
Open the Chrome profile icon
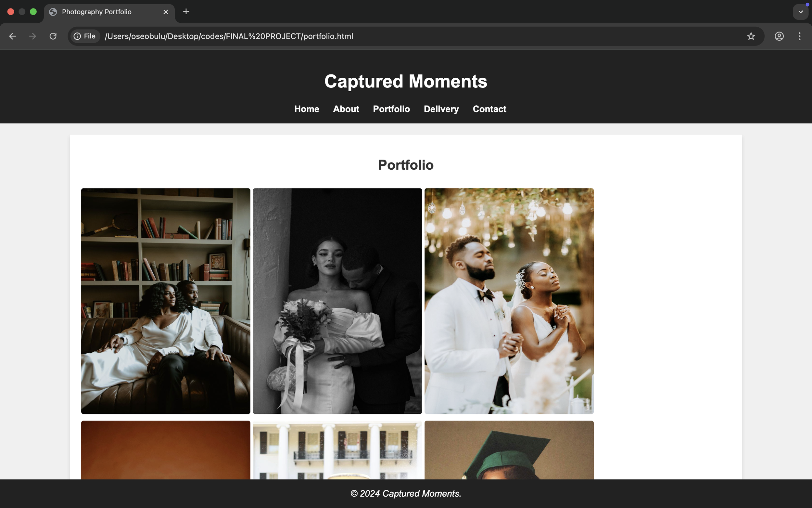pyautogui.click(x=779, y=36)
